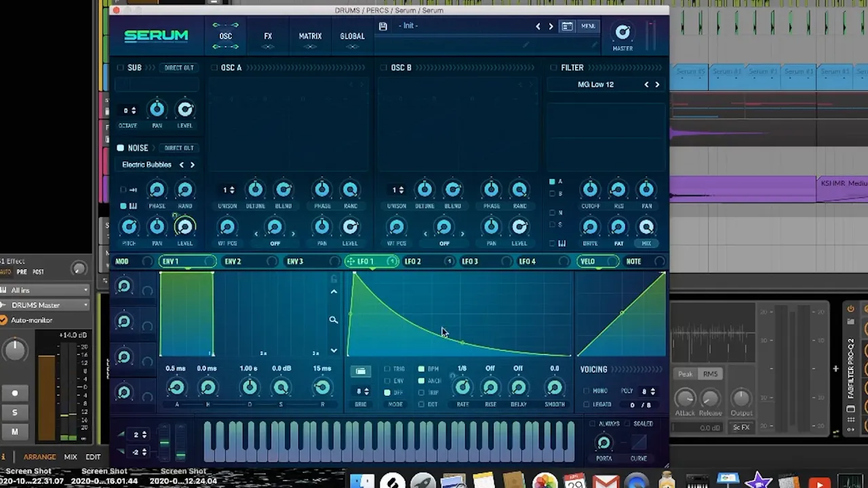Select next filter type after MG Low 12
Image resolution: width=868 pixels, height=488 pixels.
pos(656,85)
